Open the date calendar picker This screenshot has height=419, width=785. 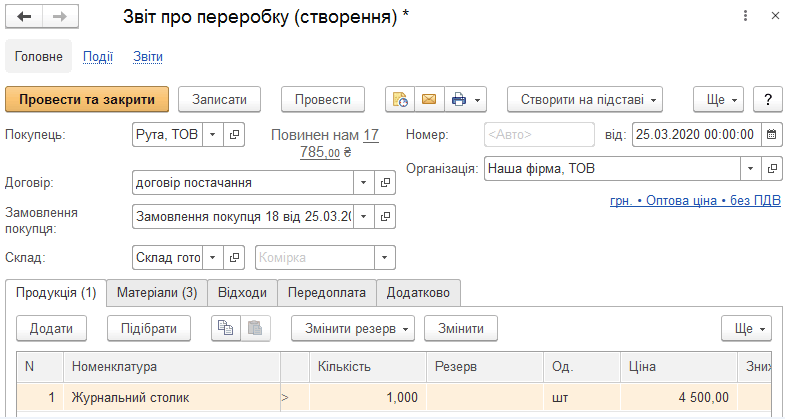pyautogui.click(x=771, y=135)
